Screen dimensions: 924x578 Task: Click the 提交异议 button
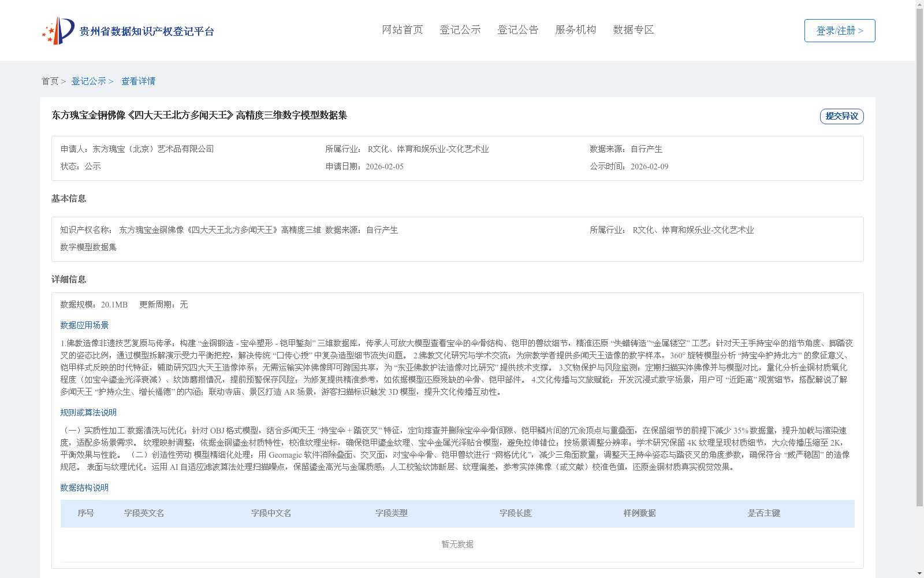(841, 116)
